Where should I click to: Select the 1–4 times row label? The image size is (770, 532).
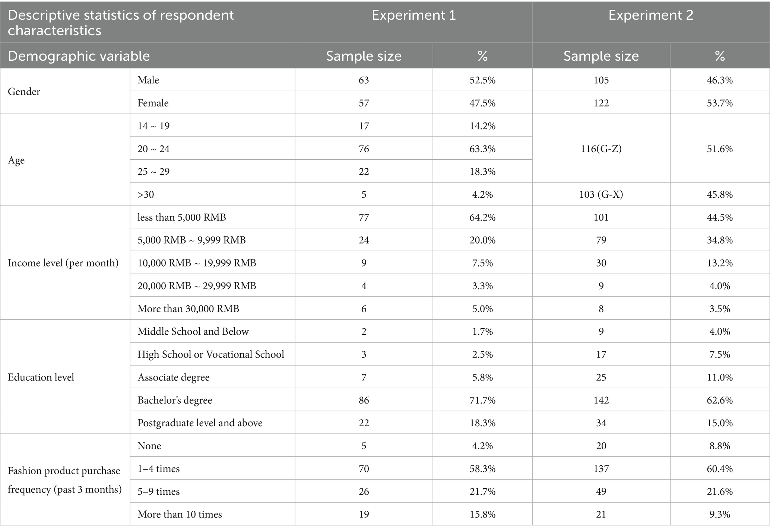click(159, 469)
